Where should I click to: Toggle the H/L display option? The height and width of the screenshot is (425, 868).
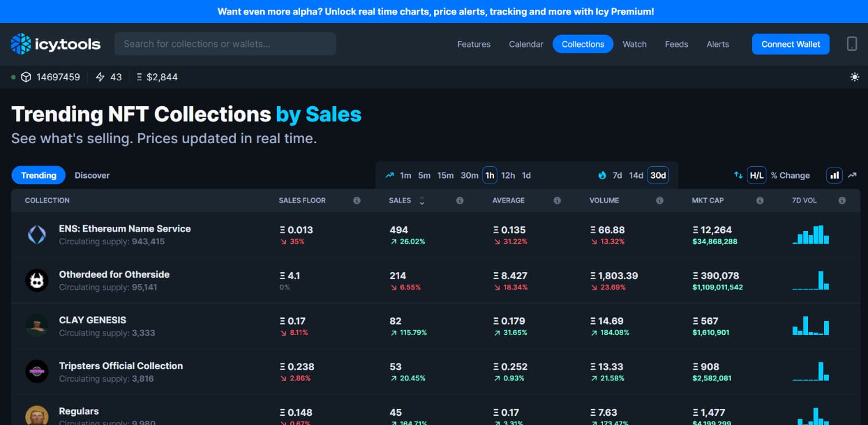click(x=757, y=175)
